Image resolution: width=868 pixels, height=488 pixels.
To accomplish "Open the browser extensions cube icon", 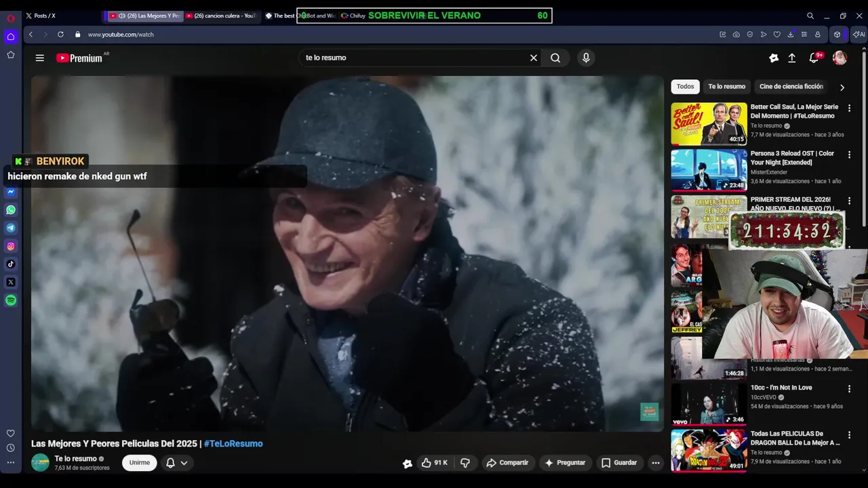I will pos(837,35).
